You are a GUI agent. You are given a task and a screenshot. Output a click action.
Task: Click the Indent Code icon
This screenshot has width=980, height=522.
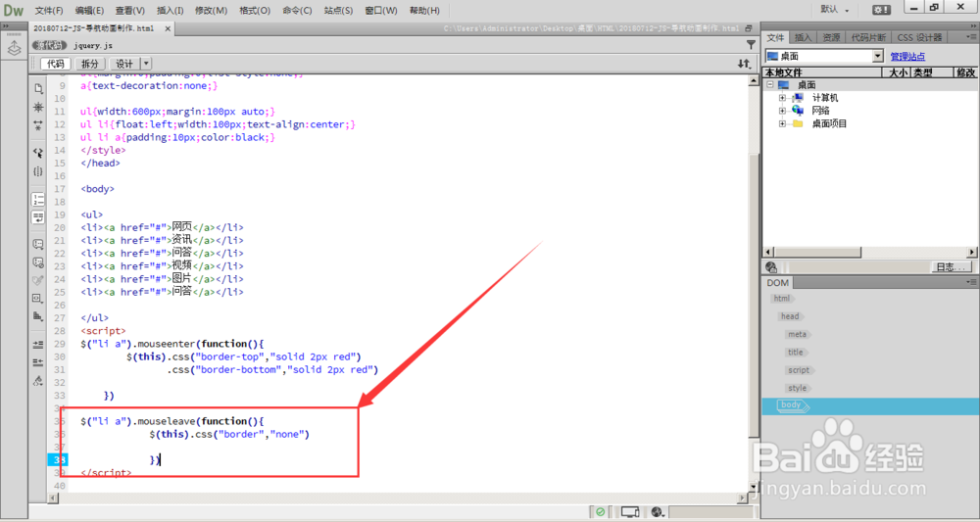click(x=38, y=344)
